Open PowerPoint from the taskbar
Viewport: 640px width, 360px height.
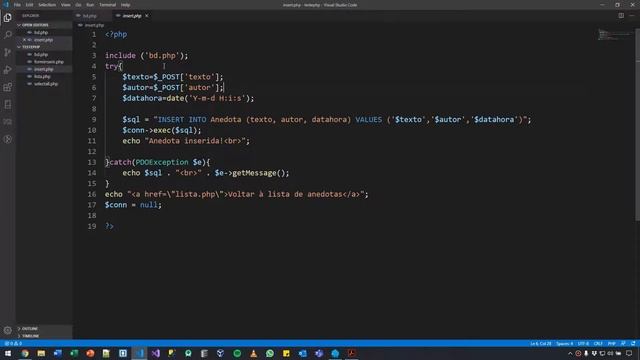[90, 353]
